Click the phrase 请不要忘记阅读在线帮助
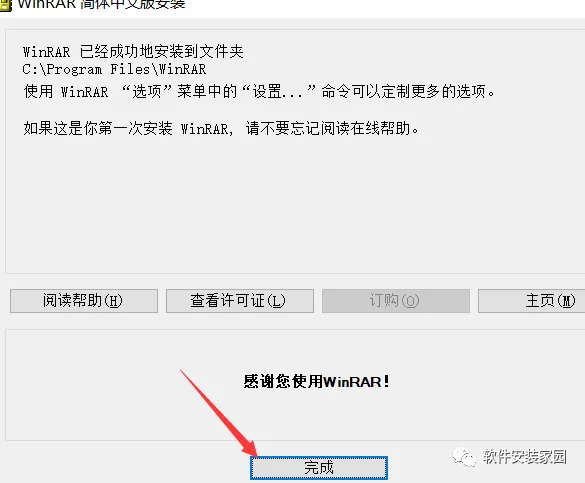 [328, 129]
